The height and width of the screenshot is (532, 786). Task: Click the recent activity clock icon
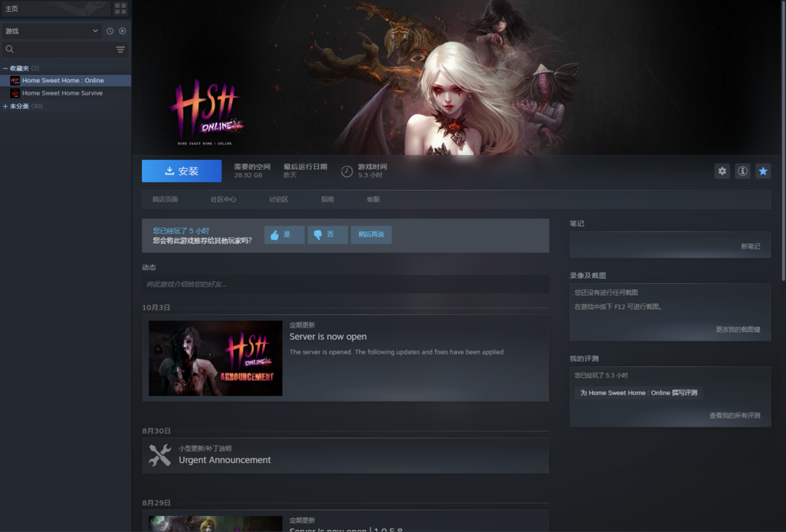click(x=110, y=31)
